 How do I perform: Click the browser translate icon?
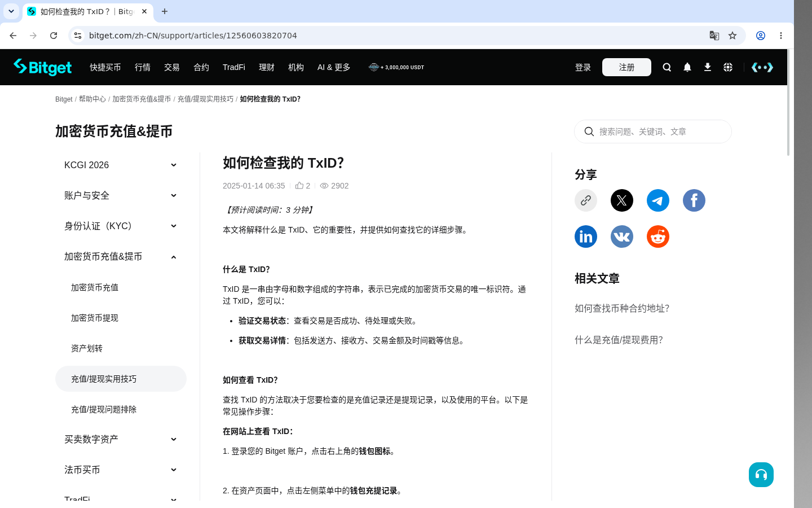pyautogui.click(x=714, y=36)
